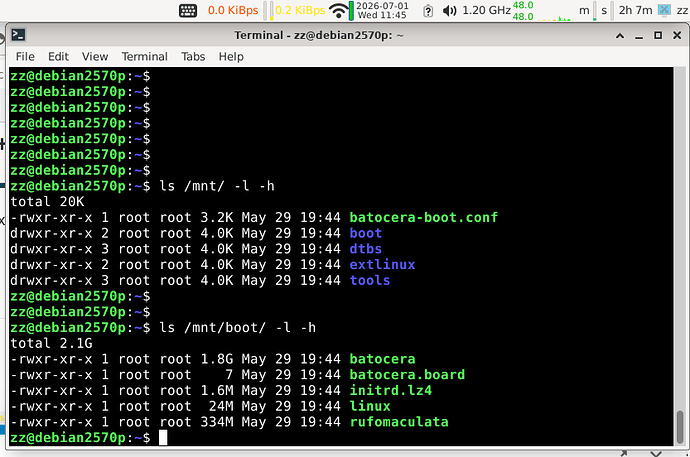Click the 1.20 GHz CPU frequency monitor
Image resolution: width=690 pixels, height=457 pixels.
[486, 10]
